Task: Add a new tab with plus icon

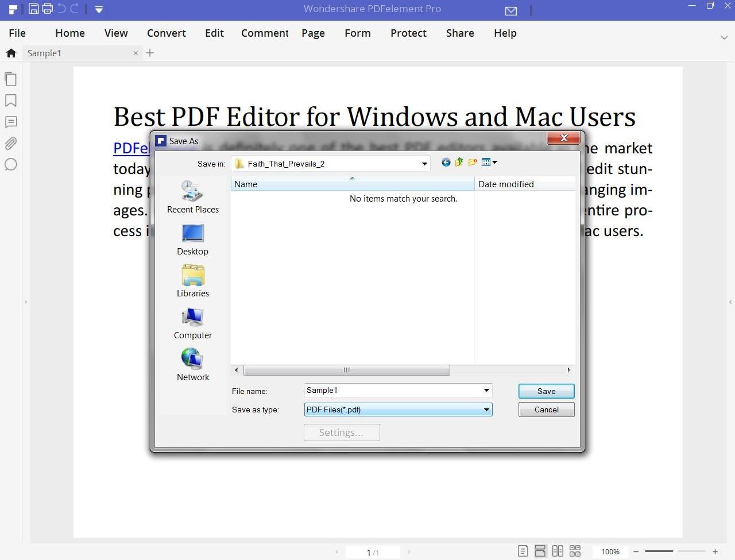Action: [x=150, y=53]
